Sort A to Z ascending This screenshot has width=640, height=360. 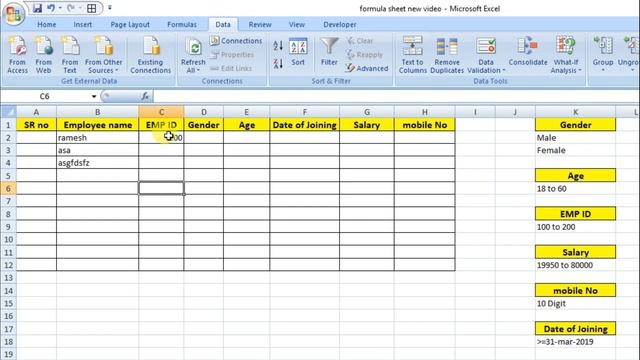pos(278,46)
